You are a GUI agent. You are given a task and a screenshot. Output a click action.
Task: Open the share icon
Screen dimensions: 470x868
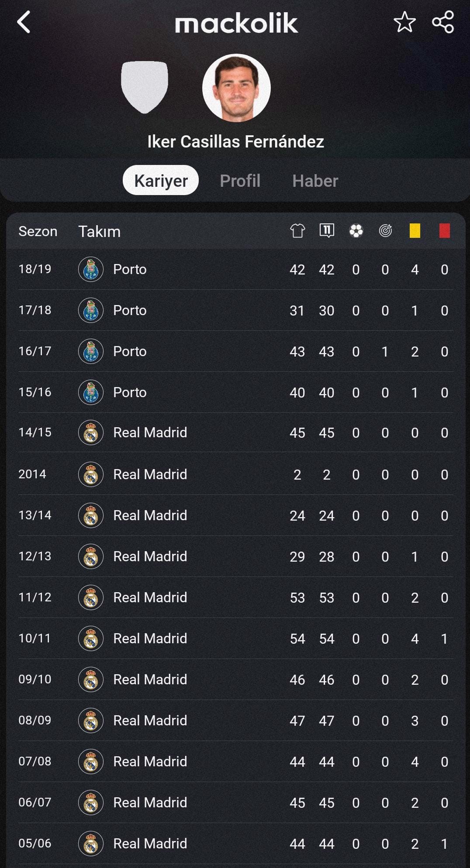point(443,22)
